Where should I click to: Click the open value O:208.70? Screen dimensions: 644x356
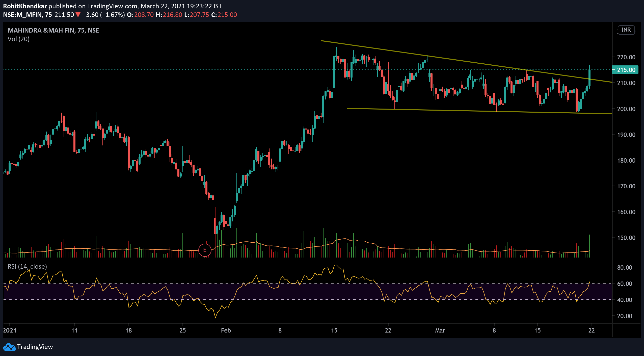140,15
